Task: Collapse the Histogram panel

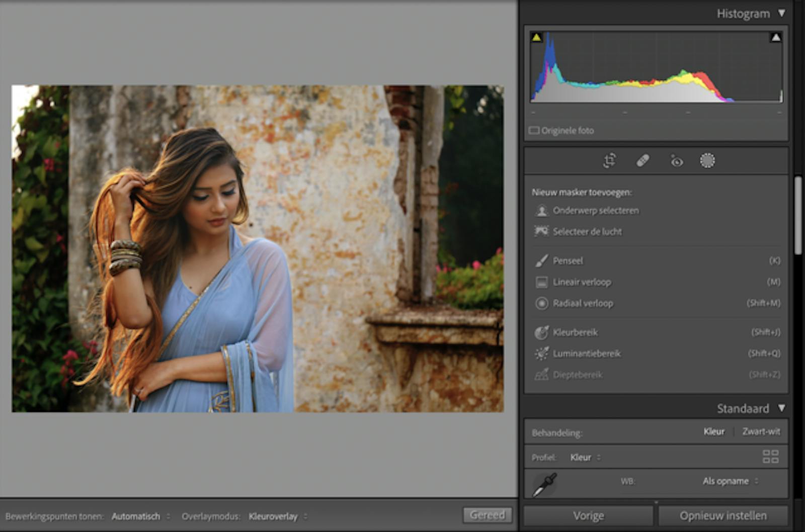Action: 781,13
